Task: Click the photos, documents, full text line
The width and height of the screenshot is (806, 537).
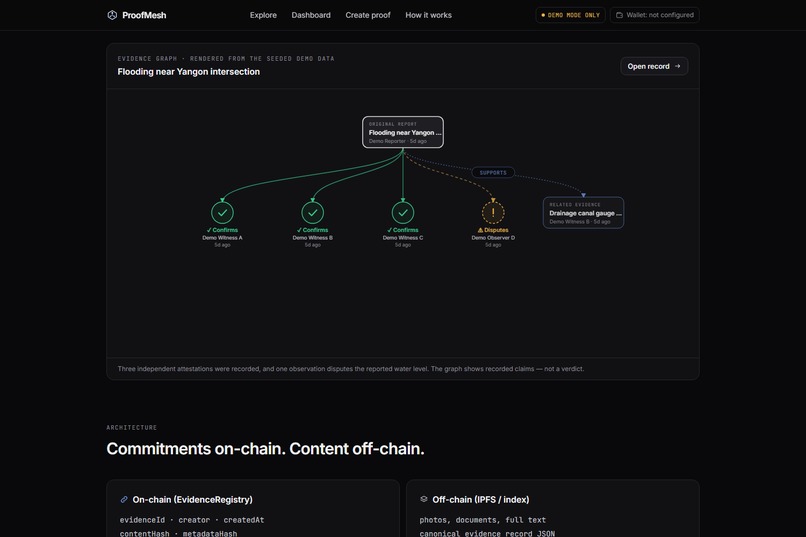Action: coord(483,520)
